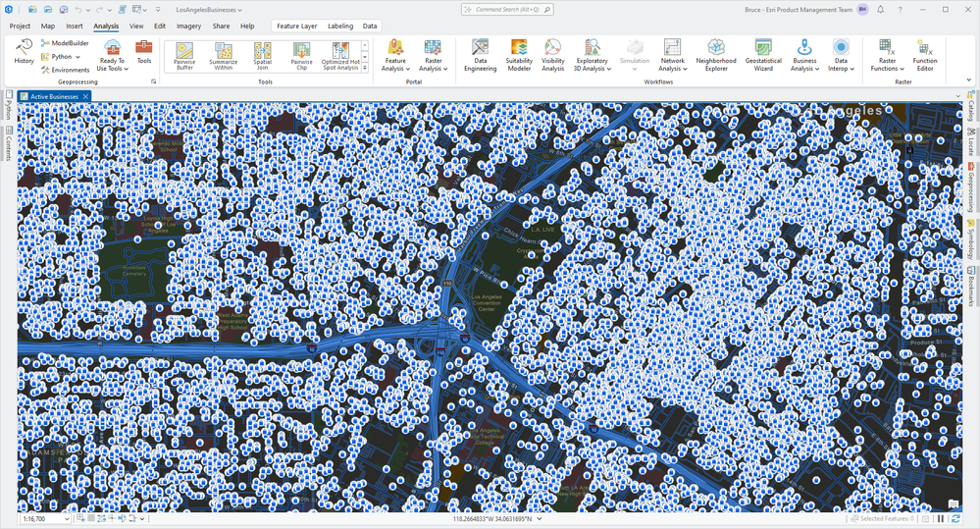
Task: Expand Exploratory 3D Analysis menu
Action: 592,55
